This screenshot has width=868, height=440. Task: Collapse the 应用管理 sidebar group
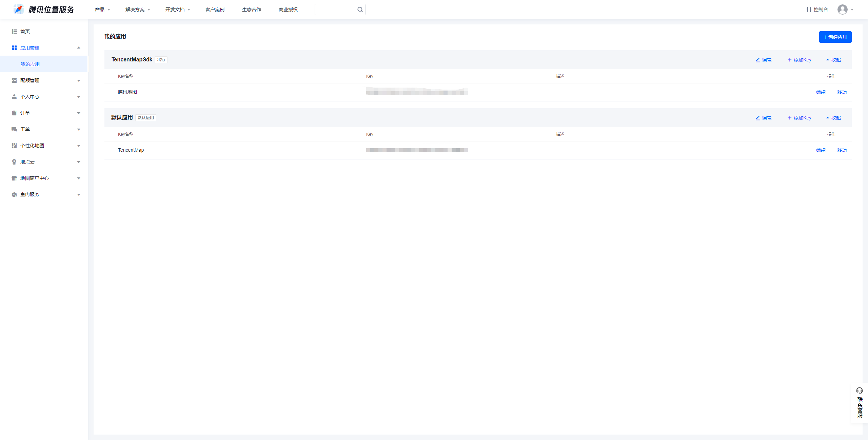pyautogui.click(x=79, y=48)
